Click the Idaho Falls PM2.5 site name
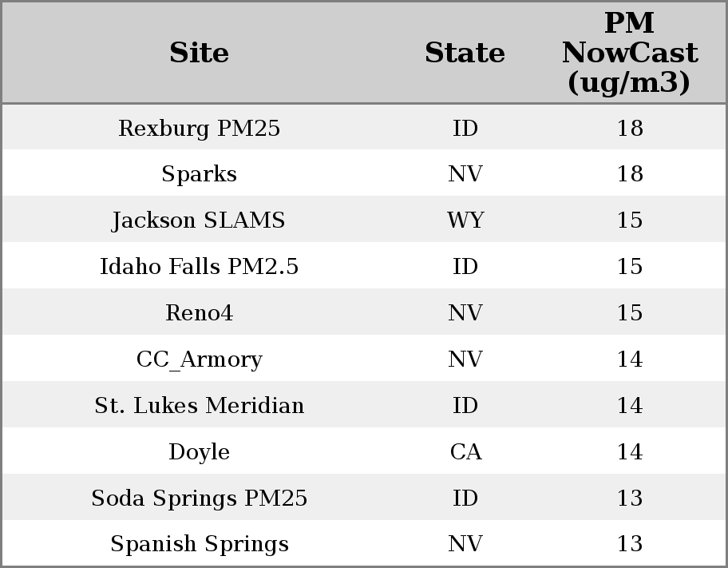Image resolution: width=728 pixels, height=568 pixels. coord(200,267)
